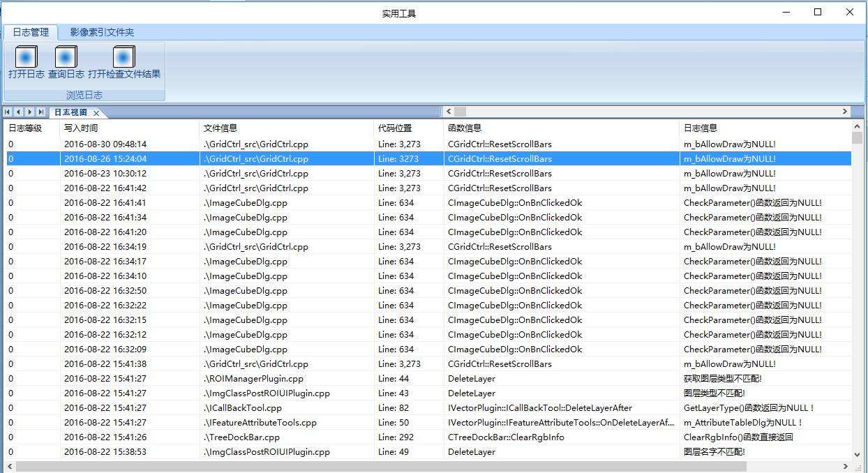Select the row dated 2016-08-22 16:32:50
868x473 pixels.
429,291
